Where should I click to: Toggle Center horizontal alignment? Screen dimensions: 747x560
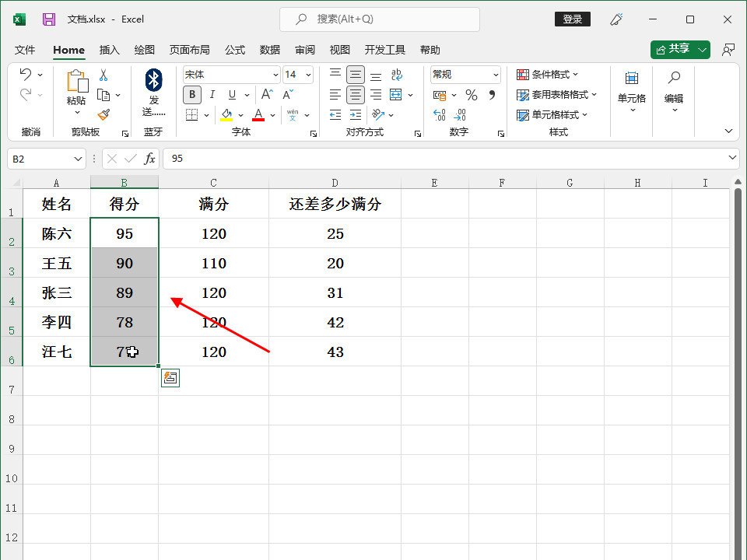point(356,95)
